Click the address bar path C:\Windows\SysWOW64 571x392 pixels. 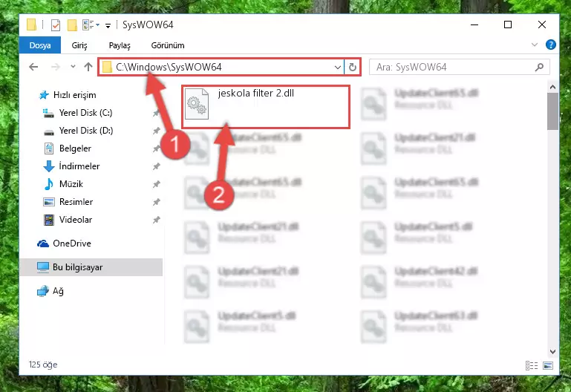coord(169,67)
